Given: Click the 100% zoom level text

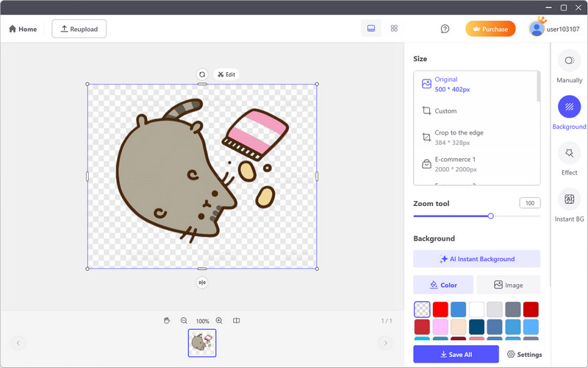Looking at the screenshot, I should coord(203,321).
